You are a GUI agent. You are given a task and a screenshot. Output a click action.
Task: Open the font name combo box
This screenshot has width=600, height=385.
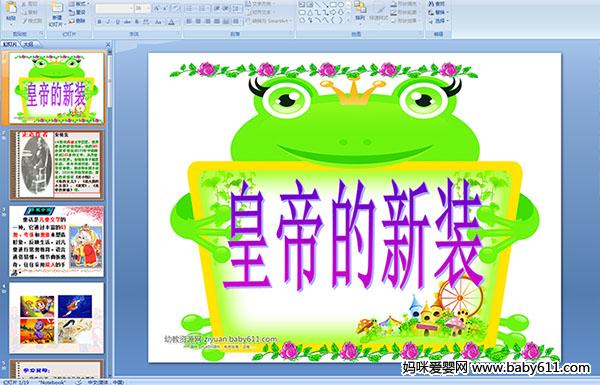(114, 8)
